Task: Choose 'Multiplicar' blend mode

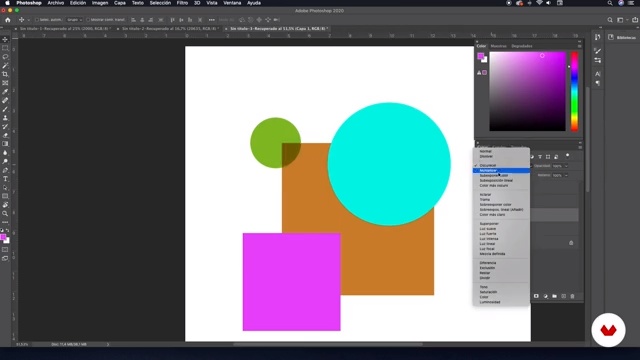Action: coord(502,171)
